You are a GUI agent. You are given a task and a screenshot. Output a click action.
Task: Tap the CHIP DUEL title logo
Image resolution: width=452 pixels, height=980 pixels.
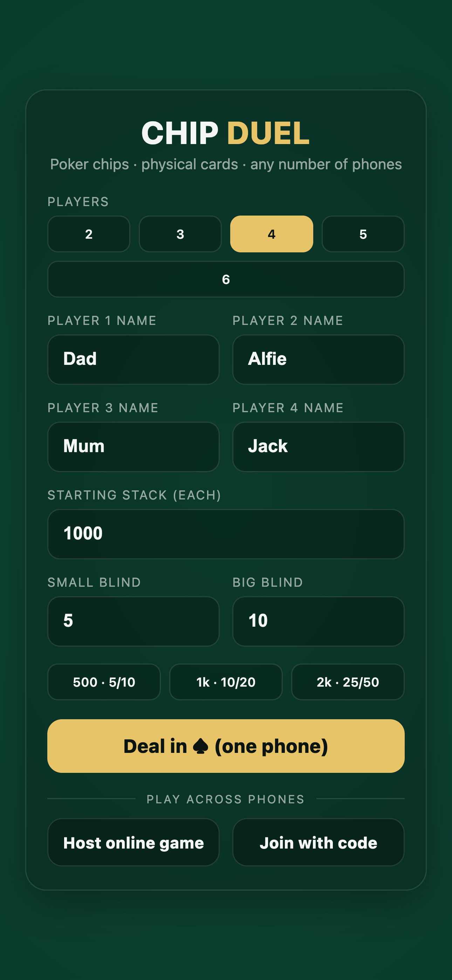pyautogui.click(x=226, y=133)
